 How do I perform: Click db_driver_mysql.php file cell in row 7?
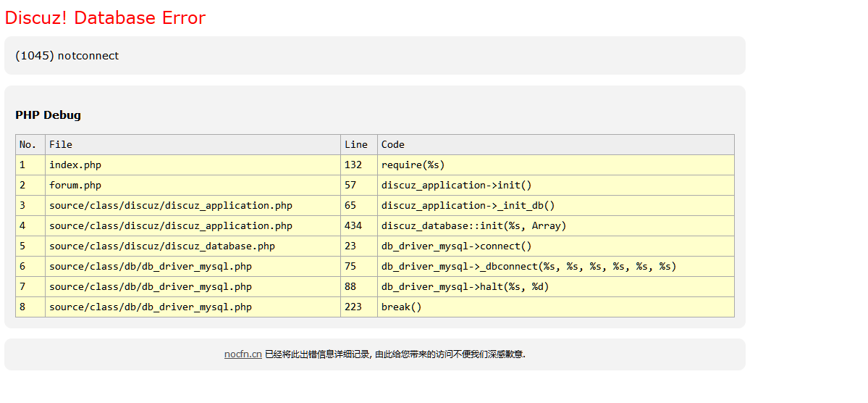[x=193, y=286]
